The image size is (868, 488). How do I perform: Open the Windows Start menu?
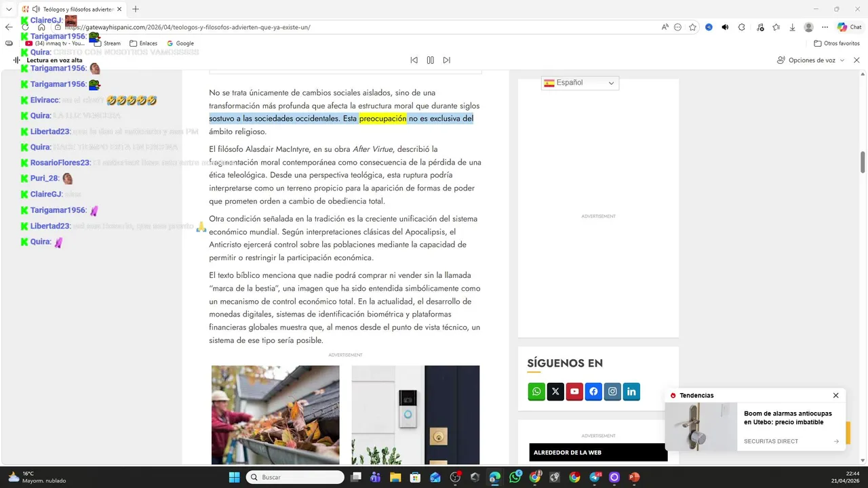click(x=234, y=477)
